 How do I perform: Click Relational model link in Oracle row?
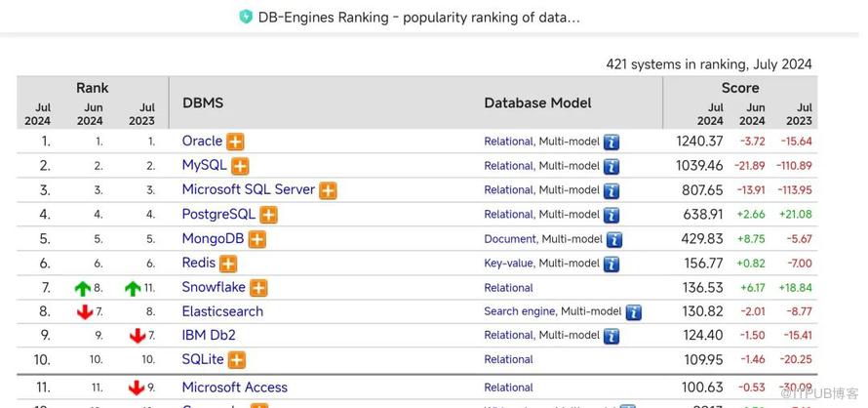click(x=509, y=142)
